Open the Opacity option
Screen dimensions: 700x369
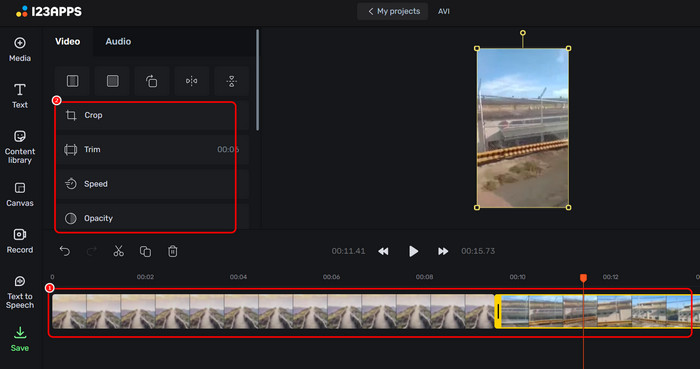pyautogui.click(x=152, y=218)
